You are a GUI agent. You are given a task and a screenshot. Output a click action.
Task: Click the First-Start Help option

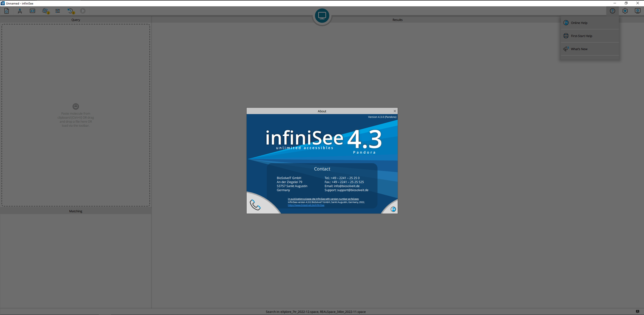pos(581,36)
